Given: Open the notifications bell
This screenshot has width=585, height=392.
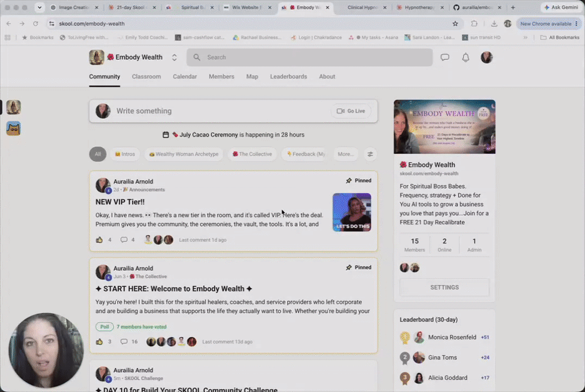Looking at the screenshot, I should pyautogui.click(x=466, y=58).
